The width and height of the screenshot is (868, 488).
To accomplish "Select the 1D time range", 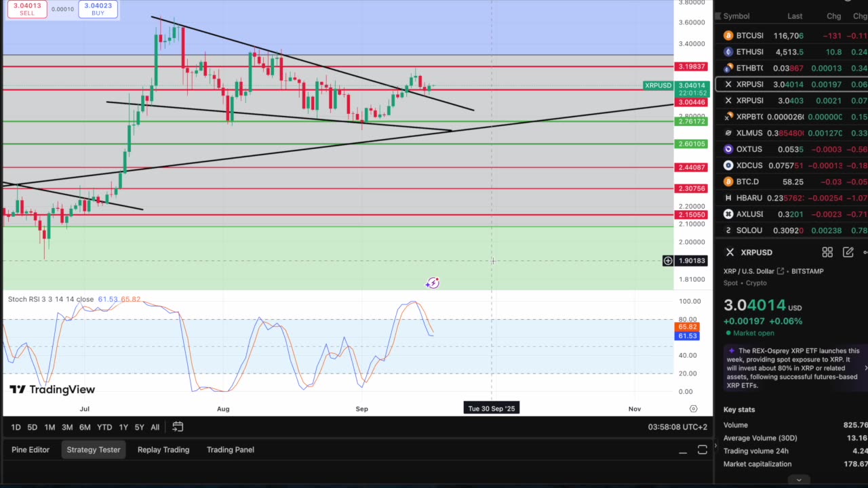I will tap(16, 427).
